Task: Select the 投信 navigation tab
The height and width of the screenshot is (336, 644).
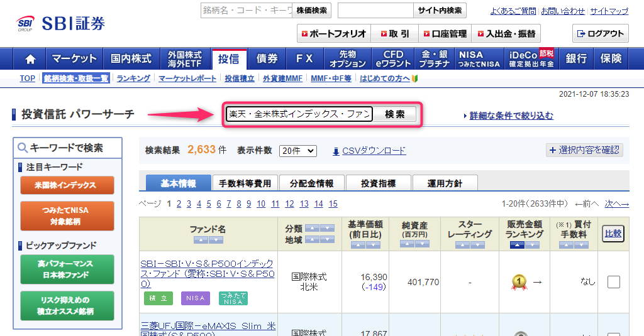Action: (x=229, y=60)
